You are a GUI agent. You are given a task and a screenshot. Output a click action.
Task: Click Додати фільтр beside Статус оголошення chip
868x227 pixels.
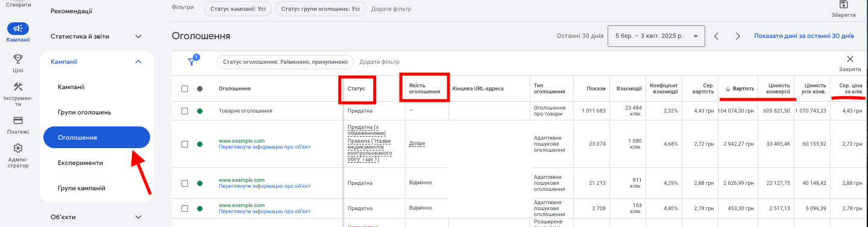(379, 61)
